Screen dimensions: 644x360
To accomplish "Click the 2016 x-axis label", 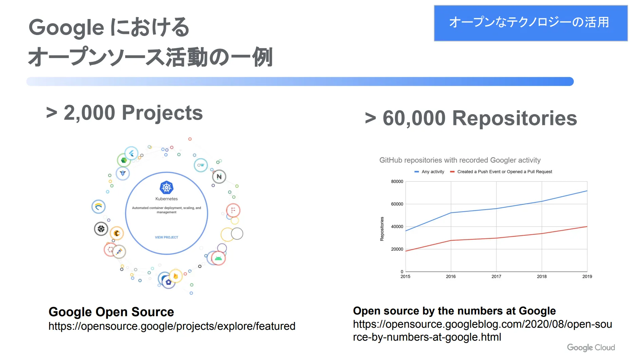I will pos(451,276).
